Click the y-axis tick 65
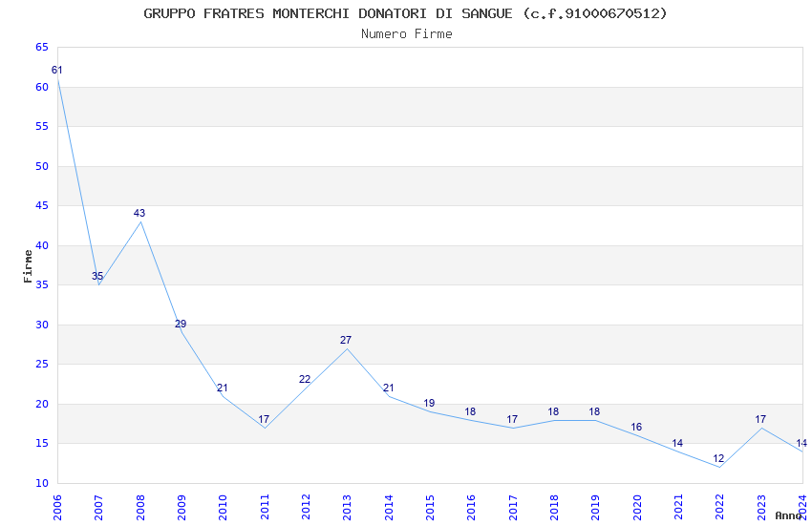The width and height of the screenshot is (812, 525). pos(42,47)
